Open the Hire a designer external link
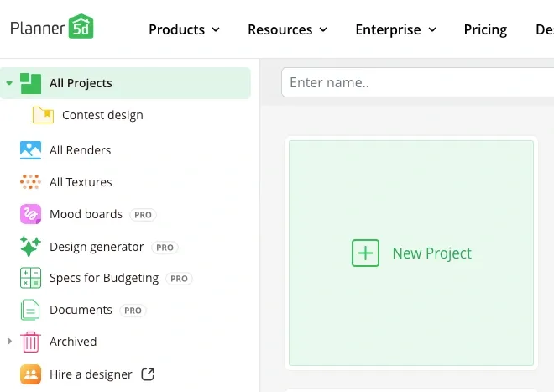The width and height of the screenshot is (554, 392). (148, 374)
